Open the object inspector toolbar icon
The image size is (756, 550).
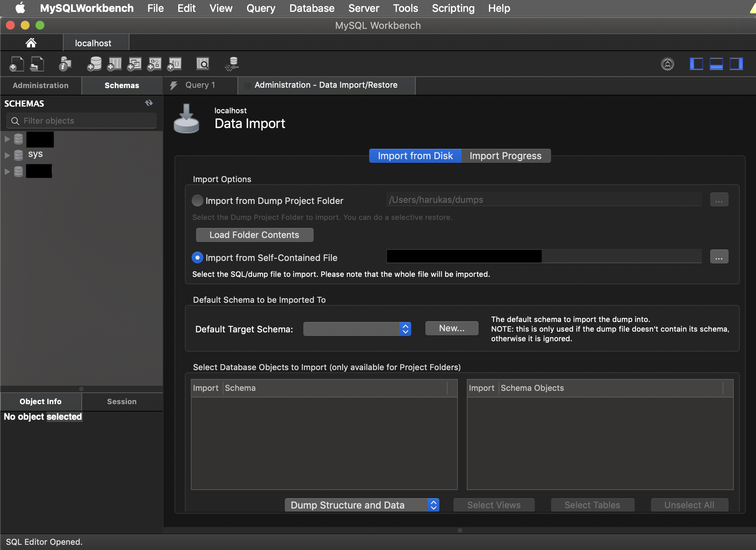click(65, 64)
